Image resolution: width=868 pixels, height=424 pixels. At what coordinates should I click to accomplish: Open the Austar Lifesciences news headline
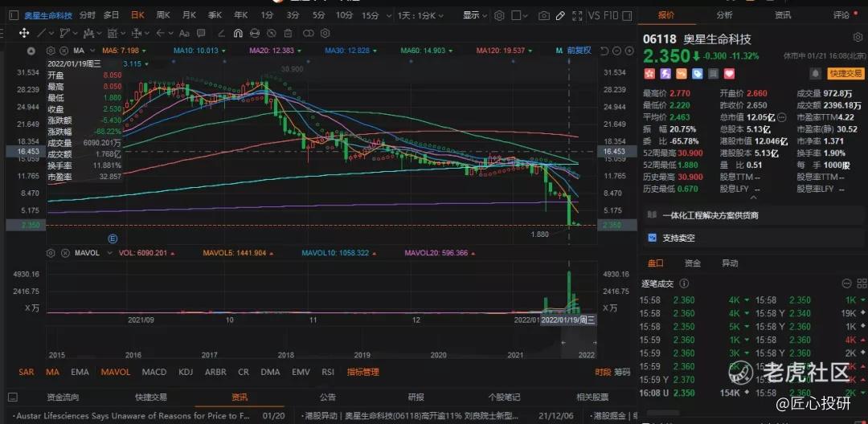coord(133,415)
